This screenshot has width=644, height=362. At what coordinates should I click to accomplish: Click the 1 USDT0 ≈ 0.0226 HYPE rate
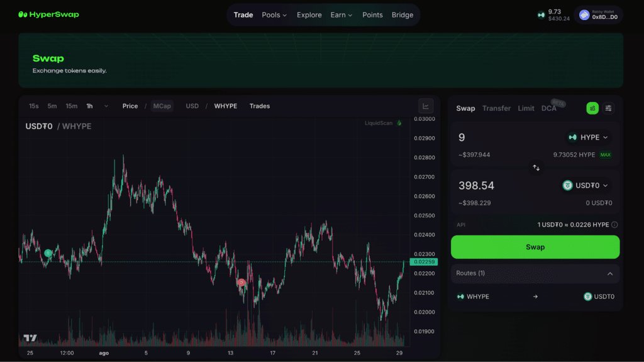tap(573, 225)
